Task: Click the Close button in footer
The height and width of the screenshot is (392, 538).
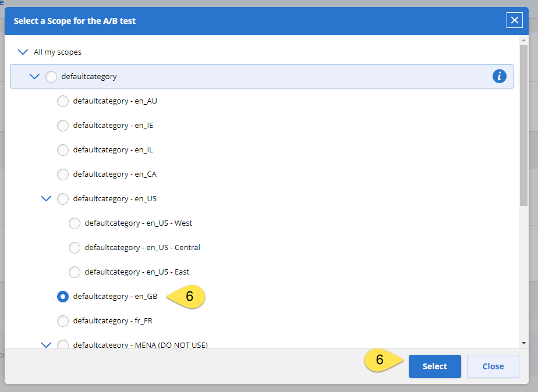Action: [x=493, y=366]
